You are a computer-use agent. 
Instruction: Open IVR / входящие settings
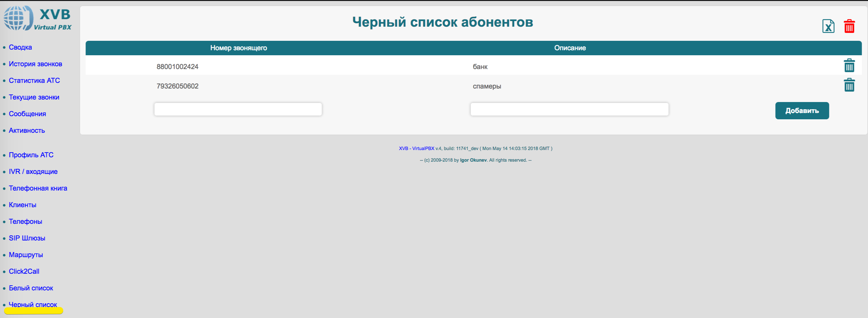(33, 172)
